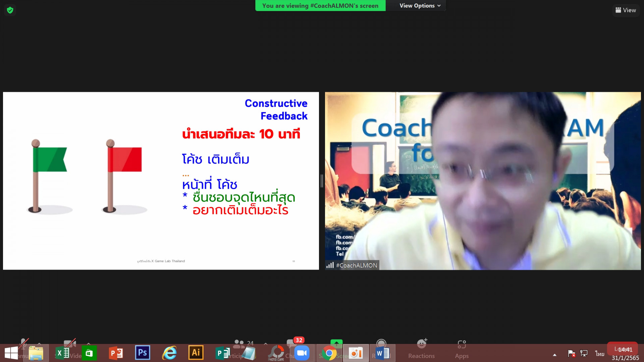Viewport: 644px width, 362px height.
Task: Launch Excel from the taskbar
Action: (x=62, y=353)
